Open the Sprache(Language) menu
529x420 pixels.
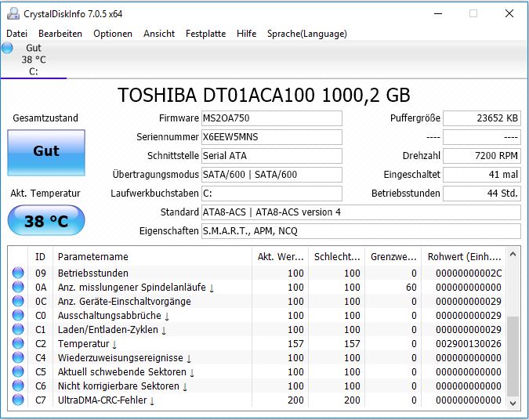point(307,34)
